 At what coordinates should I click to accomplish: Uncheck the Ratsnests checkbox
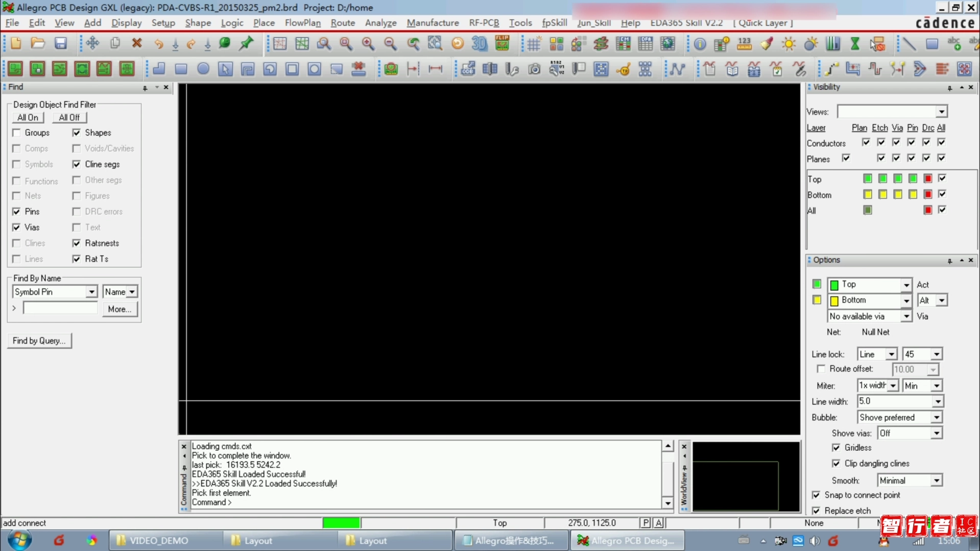point(77,243)
